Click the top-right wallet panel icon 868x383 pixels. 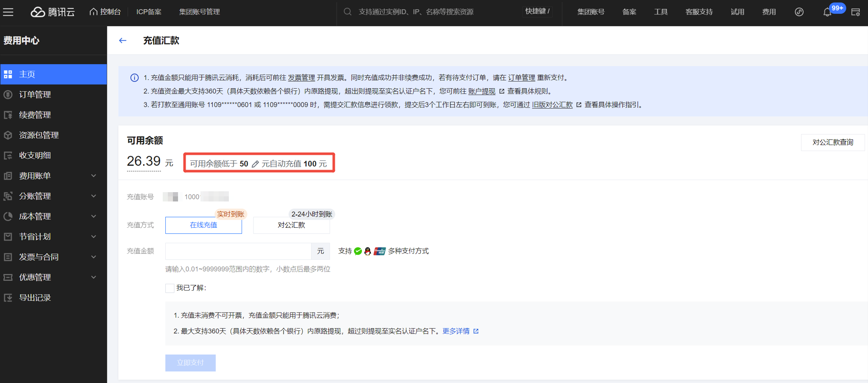(x=855, y=12)
